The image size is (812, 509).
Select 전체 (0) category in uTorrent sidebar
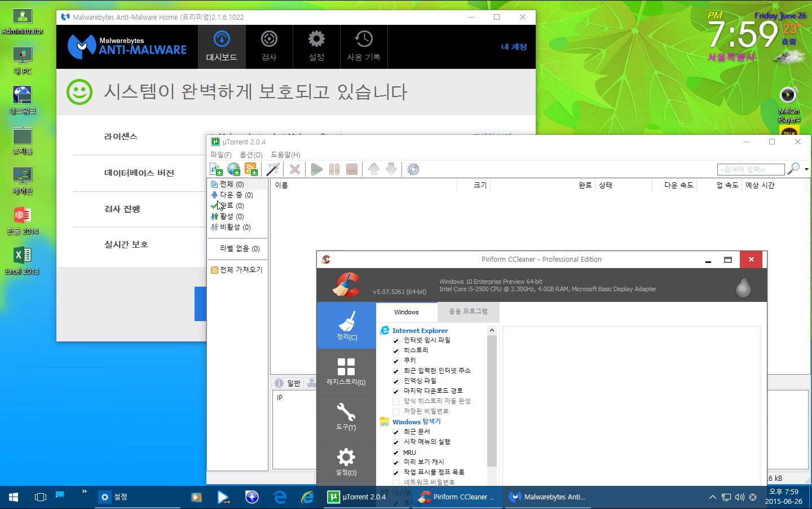[x=232, y=185]
